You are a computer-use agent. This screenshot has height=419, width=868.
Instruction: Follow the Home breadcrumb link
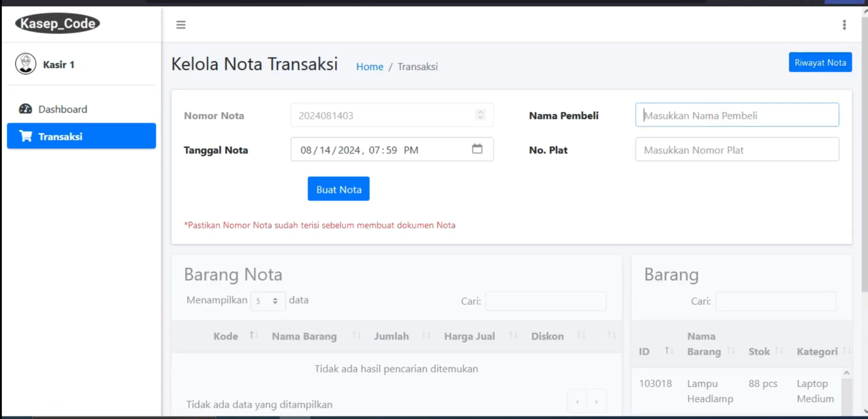tap(369, 67)
